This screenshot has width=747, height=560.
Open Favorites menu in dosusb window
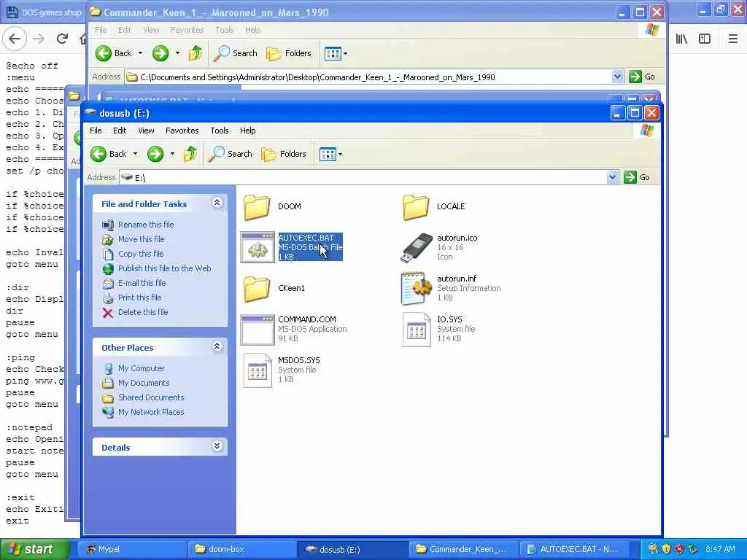182,131
